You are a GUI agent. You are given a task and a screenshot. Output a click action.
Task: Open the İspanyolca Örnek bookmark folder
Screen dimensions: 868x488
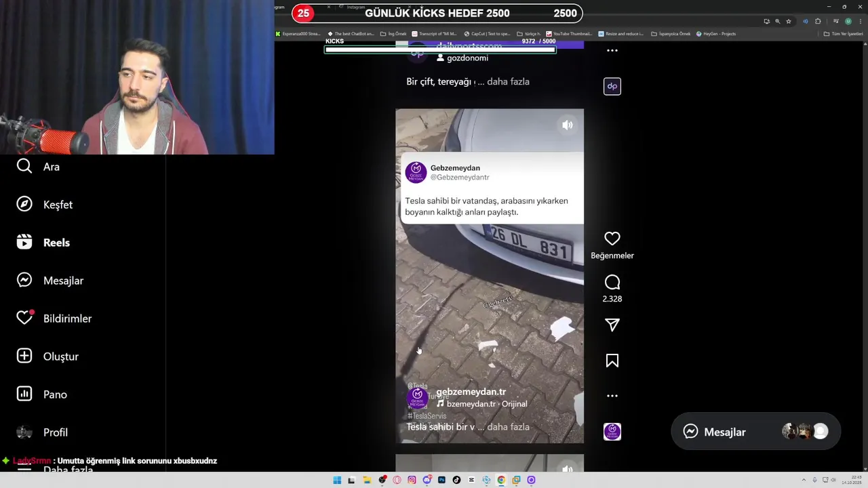coord(671,34)
